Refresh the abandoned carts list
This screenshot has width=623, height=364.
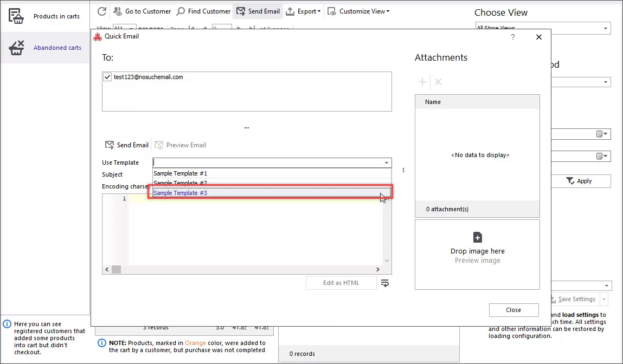point(102,11)
